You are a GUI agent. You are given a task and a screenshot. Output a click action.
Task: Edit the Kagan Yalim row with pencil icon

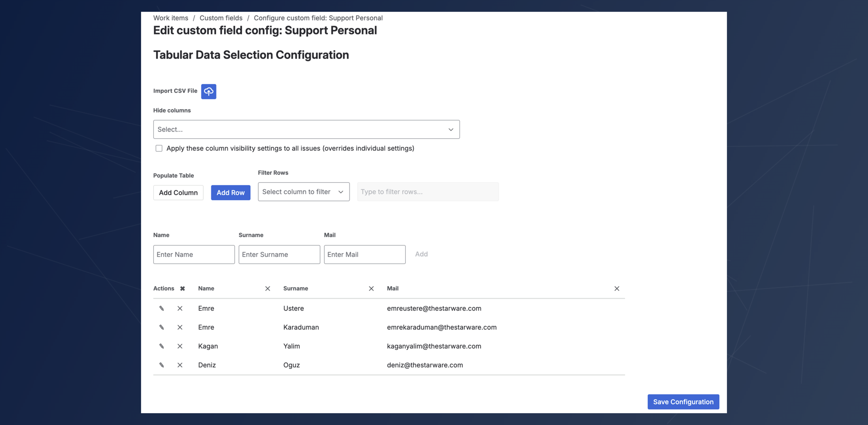[162, 346]
